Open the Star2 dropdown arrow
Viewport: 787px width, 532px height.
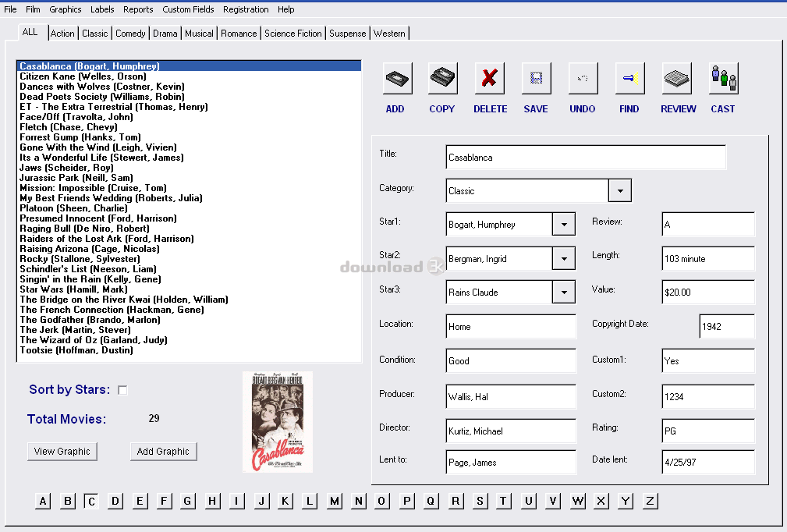click(564, 258)
